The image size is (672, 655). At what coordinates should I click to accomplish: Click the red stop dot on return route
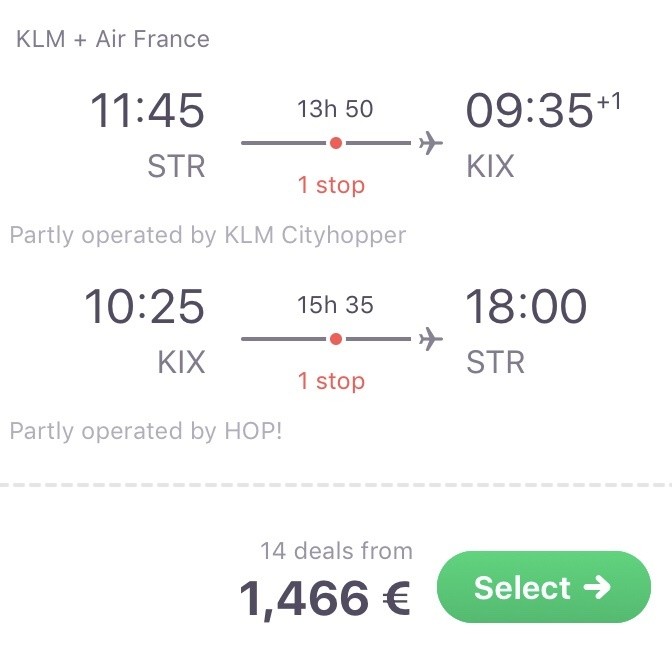pyautogui.click(x=336, y=339)
